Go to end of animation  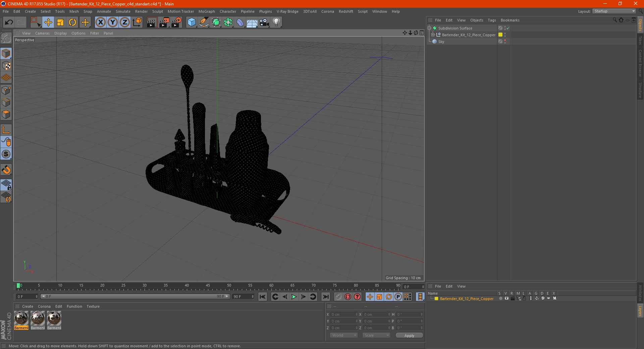click(325, 297)
